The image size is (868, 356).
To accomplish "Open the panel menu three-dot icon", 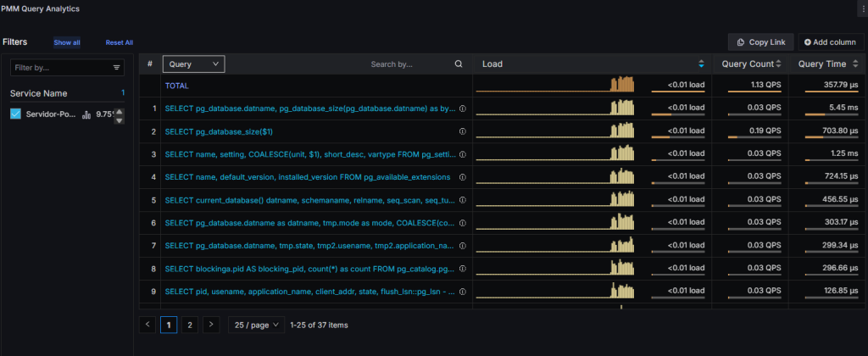I will pos(861,8).
